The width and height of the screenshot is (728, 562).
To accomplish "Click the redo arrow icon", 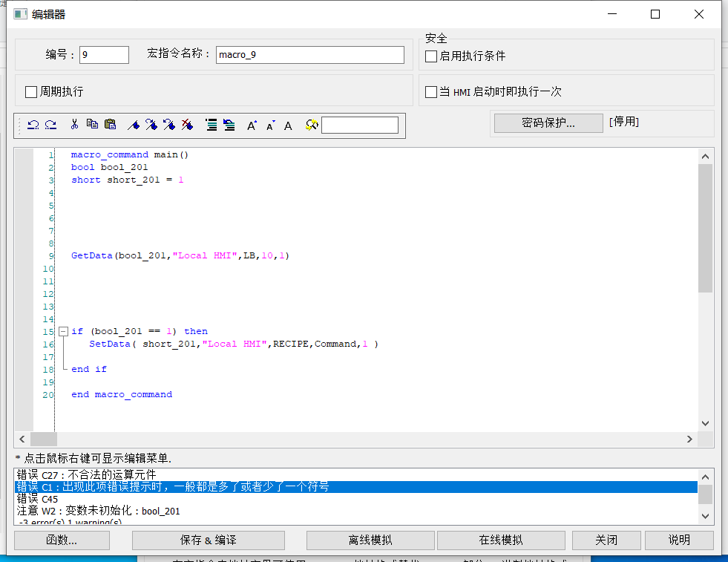I will pos(50,125).
